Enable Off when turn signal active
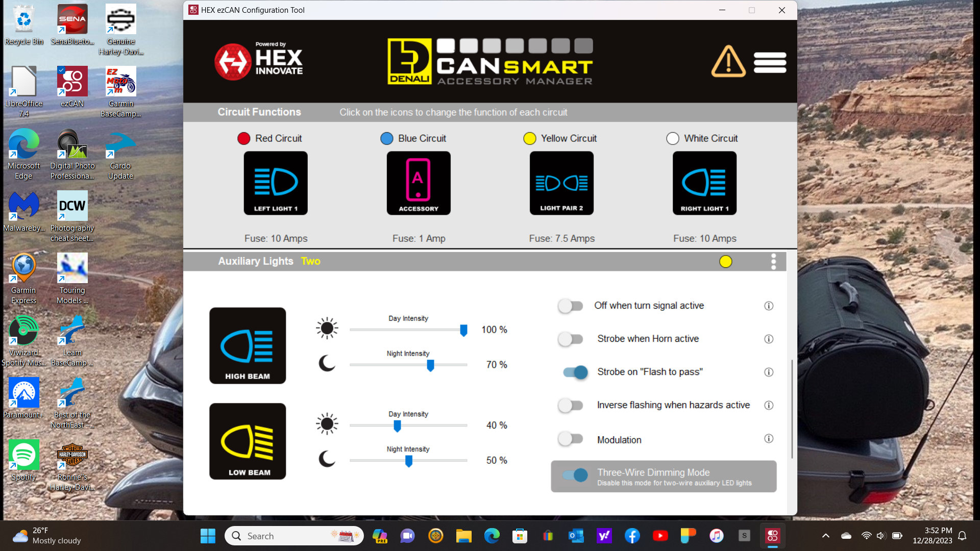 (x=570, y=306)
